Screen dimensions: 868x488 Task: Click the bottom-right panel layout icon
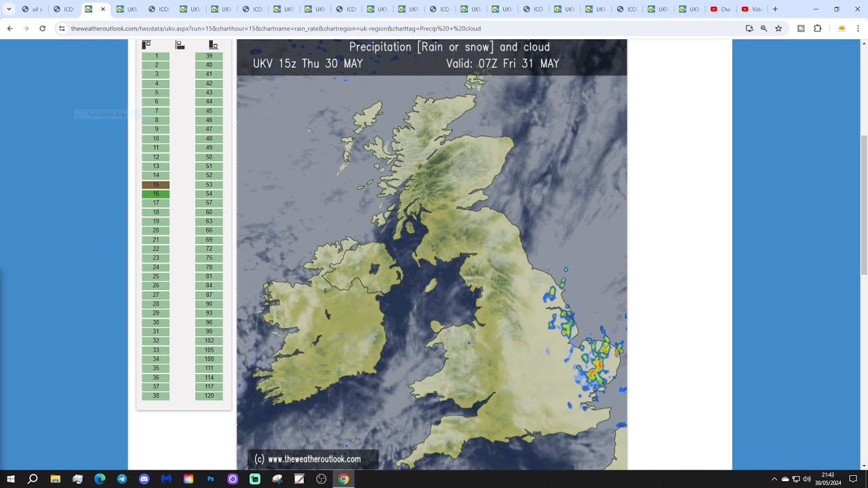tap(213, 45)
